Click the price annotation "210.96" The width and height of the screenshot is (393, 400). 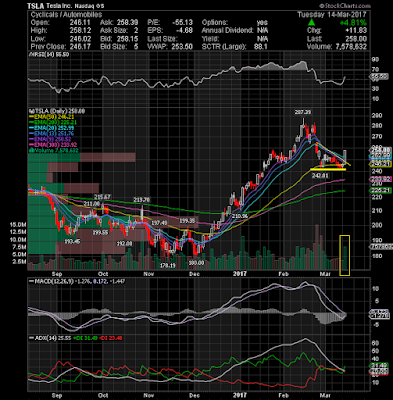tap(240, 216)
